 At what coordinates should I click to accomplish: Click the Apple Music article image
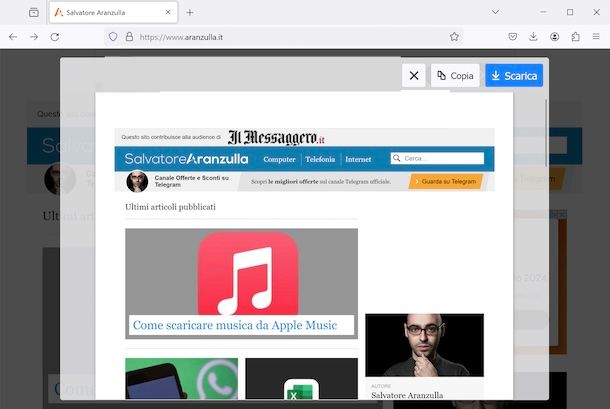click(241, 272)
